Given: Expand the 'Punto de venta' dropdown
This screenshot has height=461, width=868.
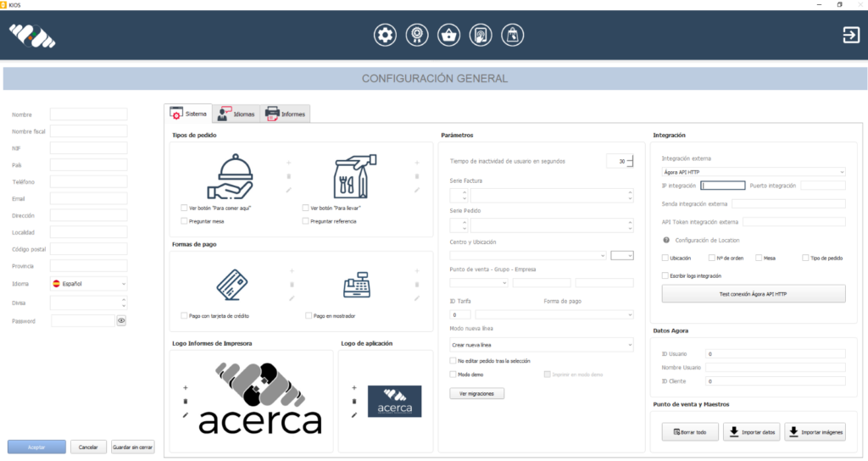Looking at the screenshot, I should [479, 283].
